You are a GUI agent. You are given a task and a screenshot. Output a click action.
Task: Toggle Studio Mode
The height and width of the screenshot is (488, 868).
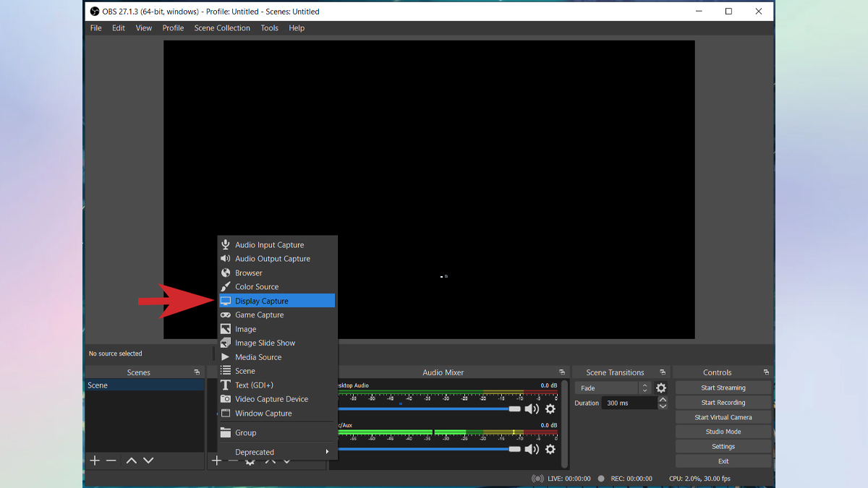pyautogui.click(x=723, y=432)
